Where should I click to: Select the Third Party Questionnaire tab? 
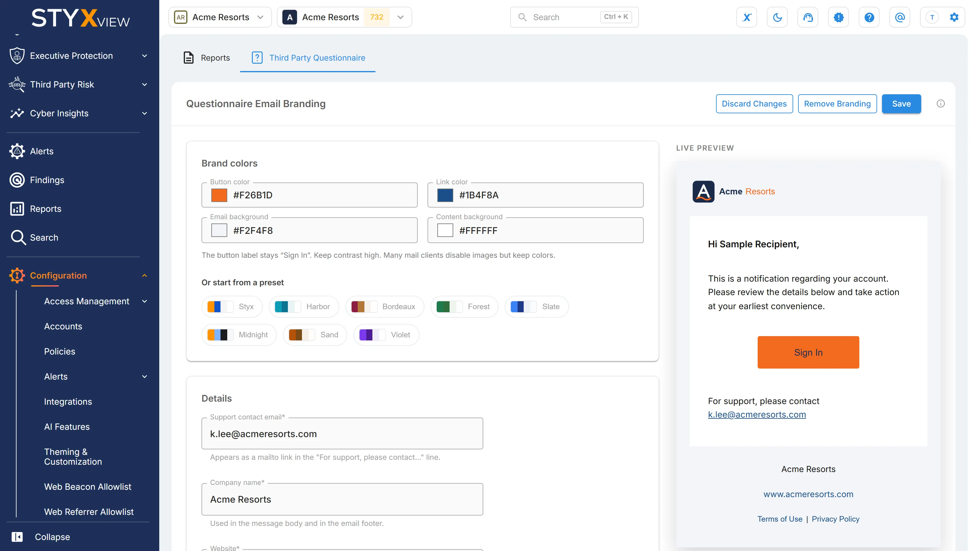pyautogui.click(x=308, y=58)
